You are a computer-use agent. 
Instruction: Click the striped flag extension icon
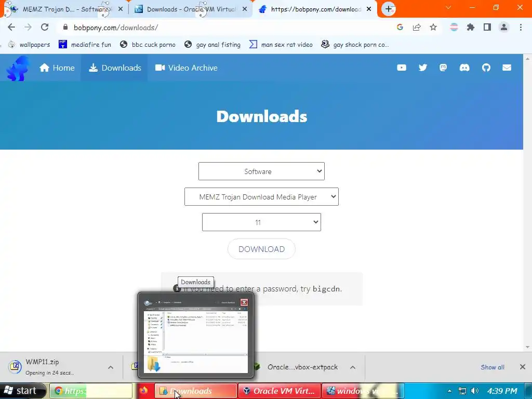point(454,27)
